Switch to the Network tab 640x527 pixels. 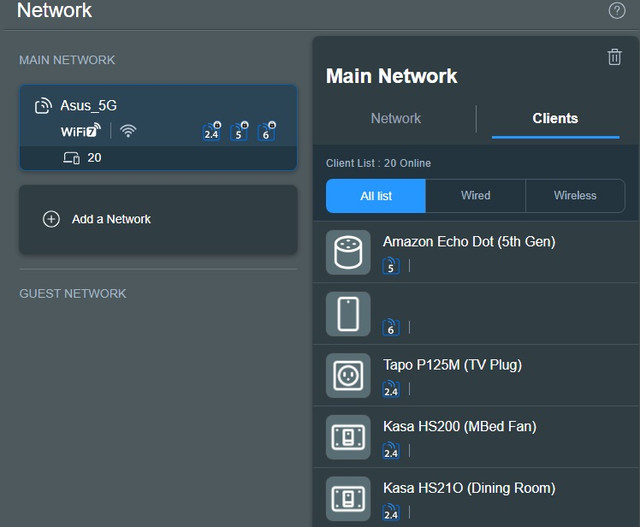(x=396, y=118)
